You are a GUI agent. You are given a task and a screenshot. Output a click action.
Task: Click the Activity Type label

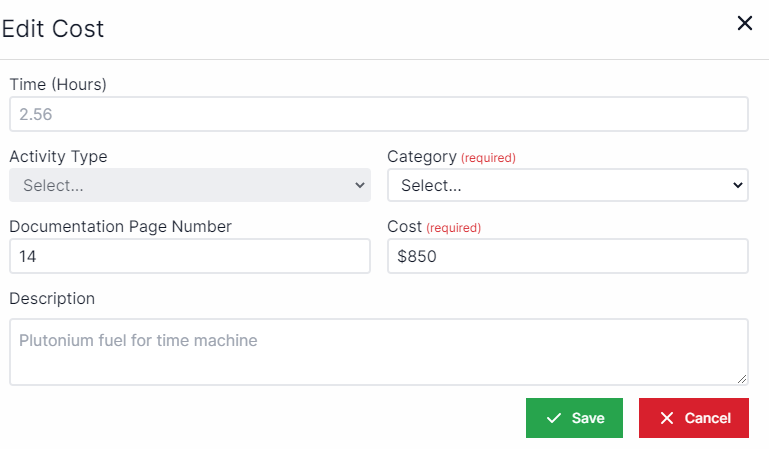pos(58,156)
